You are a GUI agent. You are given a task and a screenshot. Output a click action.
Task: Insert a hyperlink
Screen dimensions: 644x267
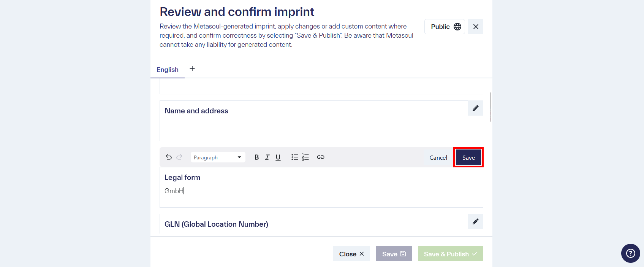point(321,157)
